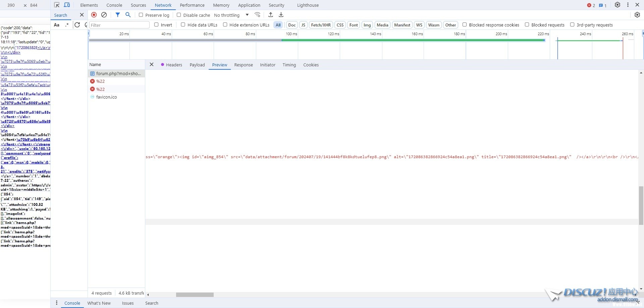The height and width of the screenshot is (308, 644).
Task: Select the favicon.ico request
Action: (x=106, y=97)
